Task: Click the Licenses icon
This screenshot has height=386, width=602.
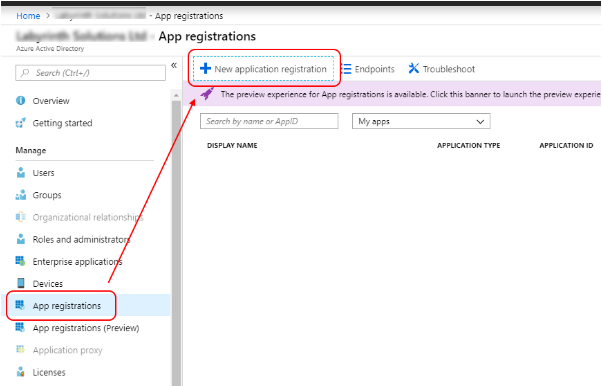Action: point(21,372)
